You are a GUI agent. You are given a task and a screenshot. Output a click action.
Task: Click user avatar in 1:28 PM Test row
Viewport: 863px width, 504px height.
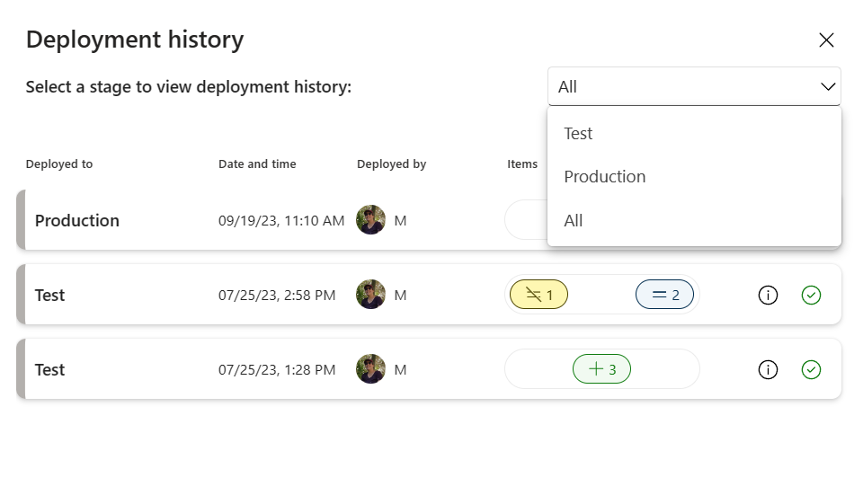point(370,369)
